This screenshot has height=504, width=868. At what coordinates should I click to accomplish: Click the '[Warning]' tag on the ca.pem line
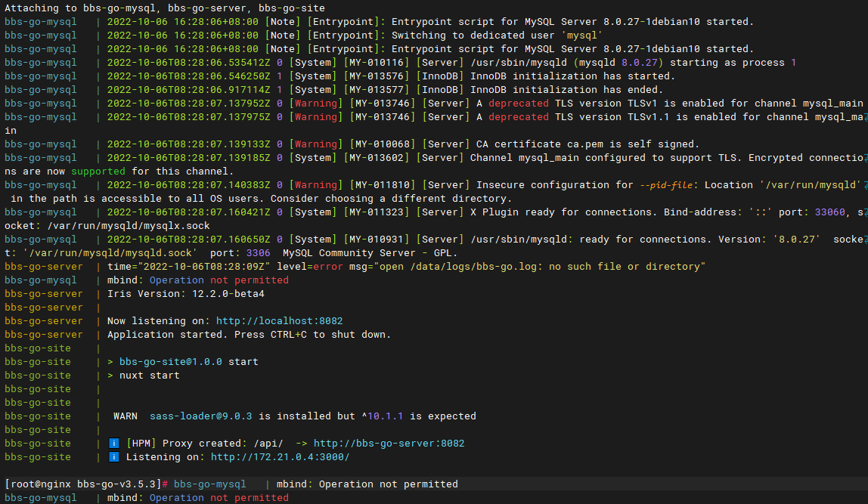click(316, 144)
